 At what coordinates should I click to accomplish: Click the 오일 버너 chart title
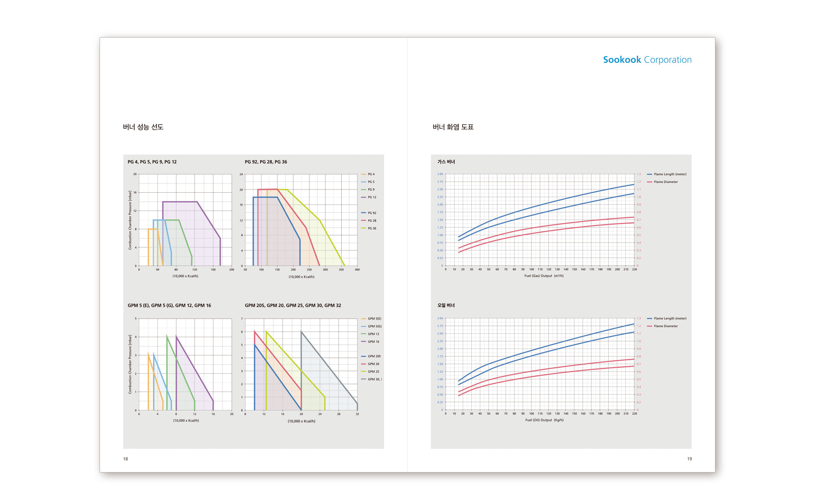446,305
